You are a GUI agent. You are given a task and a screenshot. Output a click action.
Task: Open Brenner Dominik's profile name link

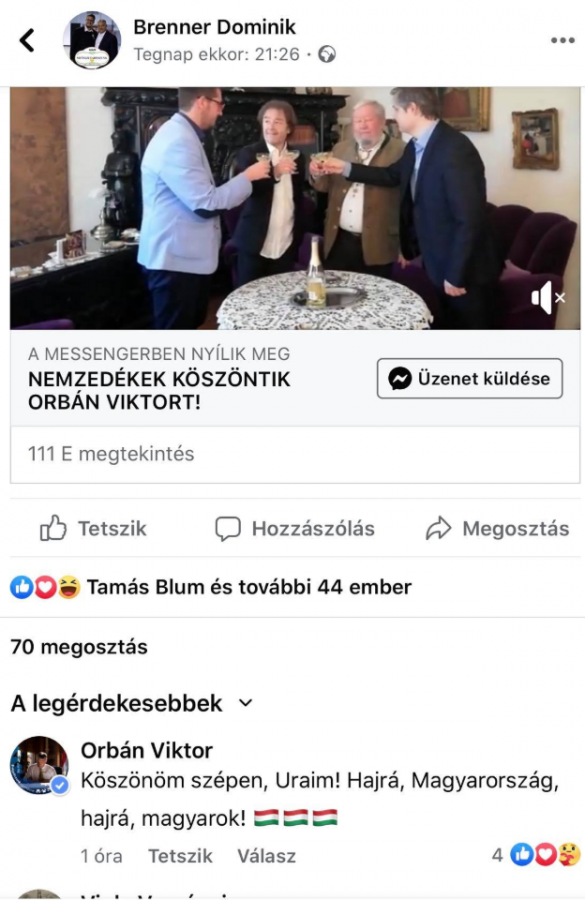coord(214,27)
